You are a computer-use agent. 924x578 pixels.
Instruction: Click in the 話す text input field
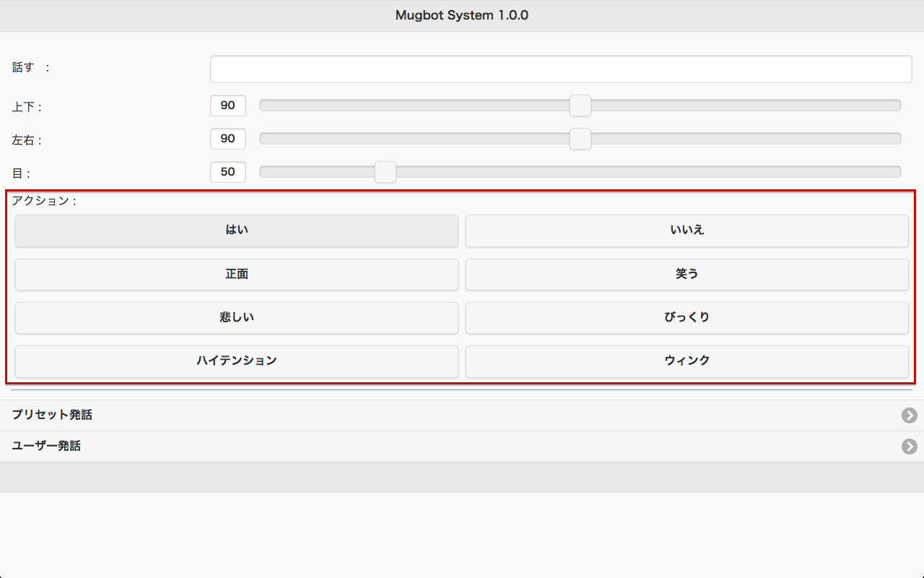click(560, 69)
